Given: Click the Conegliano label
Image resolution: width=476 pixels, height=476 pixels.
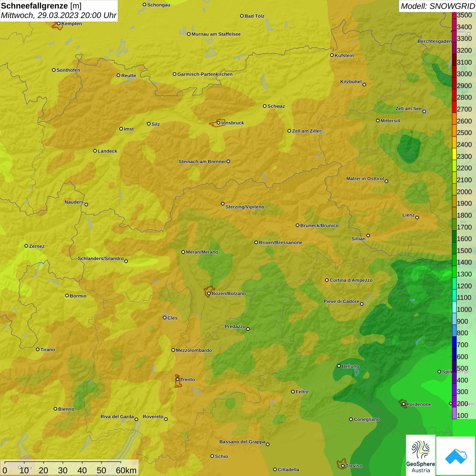Looking at the screenshot, I should click(367, 419).
